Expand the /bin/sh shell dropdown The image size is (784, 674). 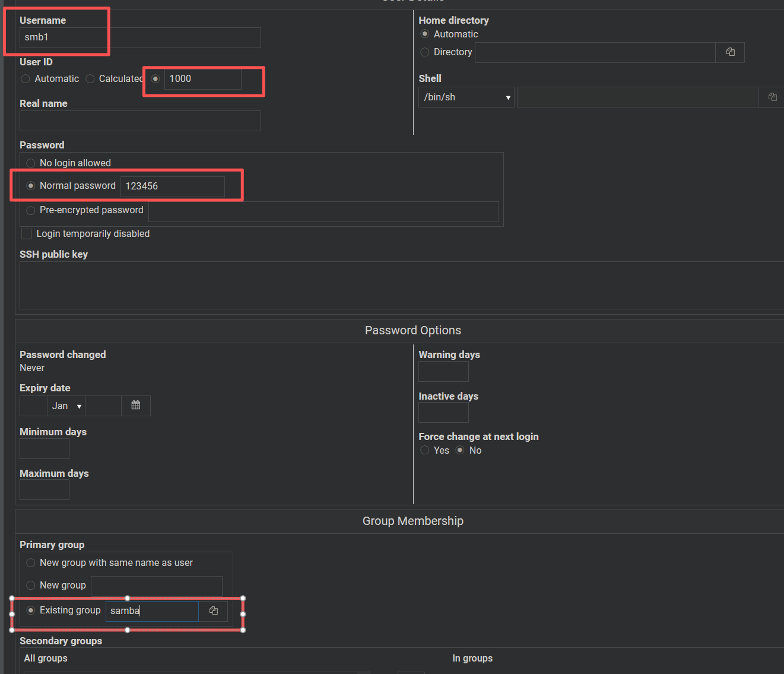[x=466, y=97]
